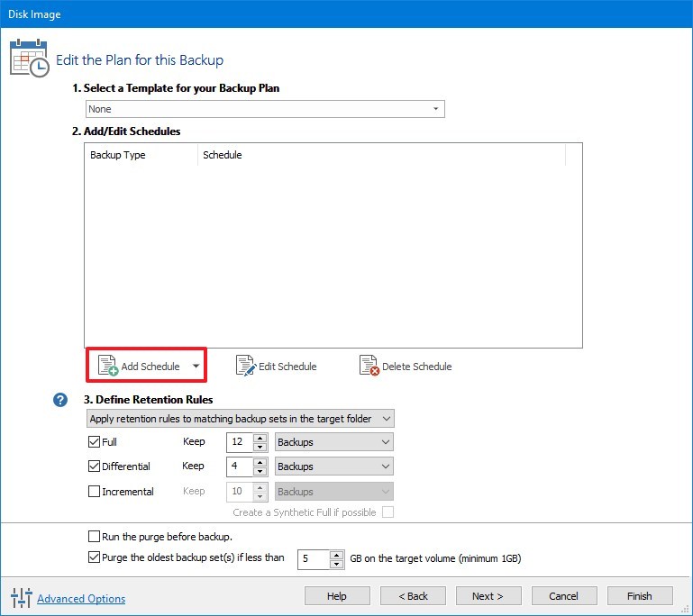693x616 pixels.
Task: Click the purge GB value field
Action: [x=314, y=559]
